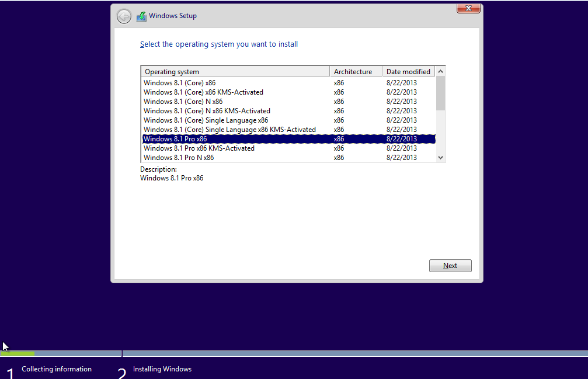
Task: Click the scrollbar track below the thumb
Action: [x=441, y=132]
